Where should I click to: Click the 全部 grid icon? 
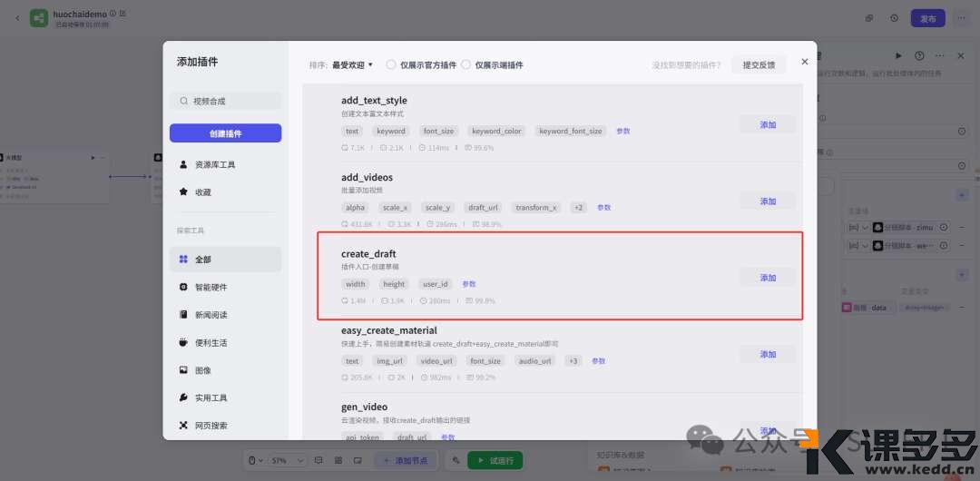[x=183, y=259]
